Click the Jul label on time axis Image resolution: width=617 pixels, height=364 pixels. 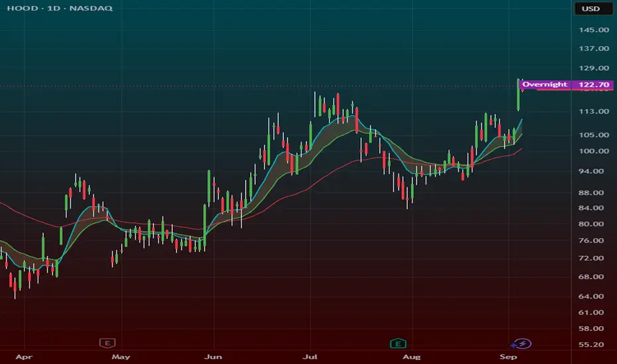point(310,357)
